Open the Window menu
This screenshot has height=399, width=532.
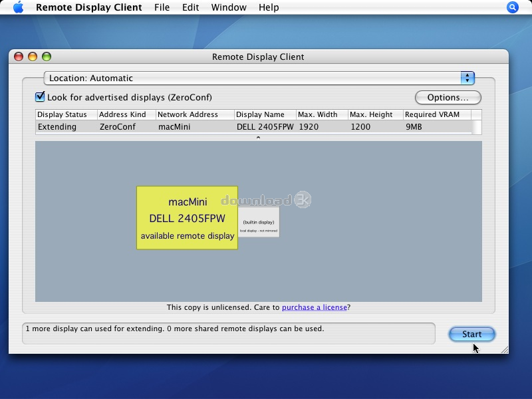point(228,7)
